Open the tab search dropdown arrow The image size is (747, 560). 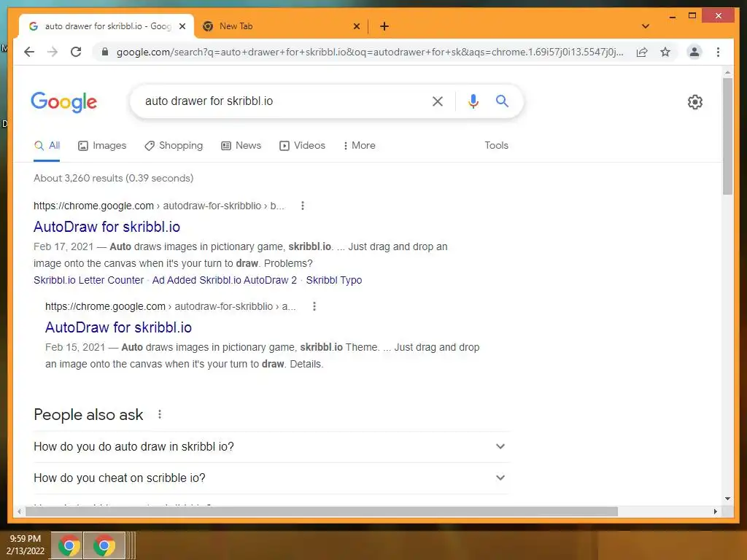pyautogui.click(x=646, y=26)
